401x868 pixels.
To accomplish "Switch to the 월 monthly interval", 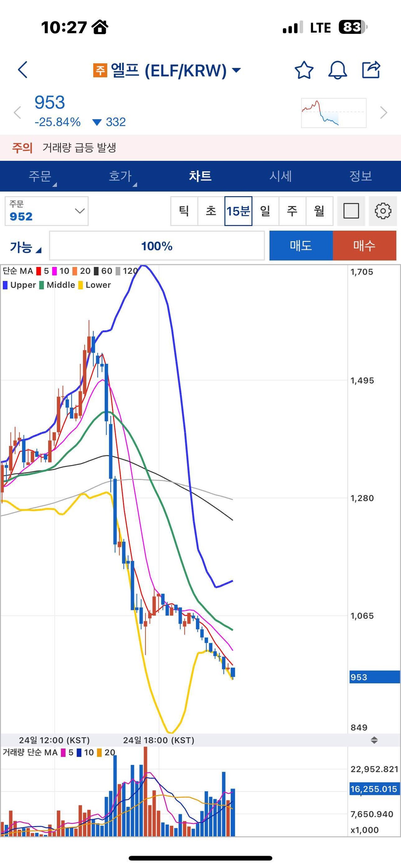I will [319, 211].
